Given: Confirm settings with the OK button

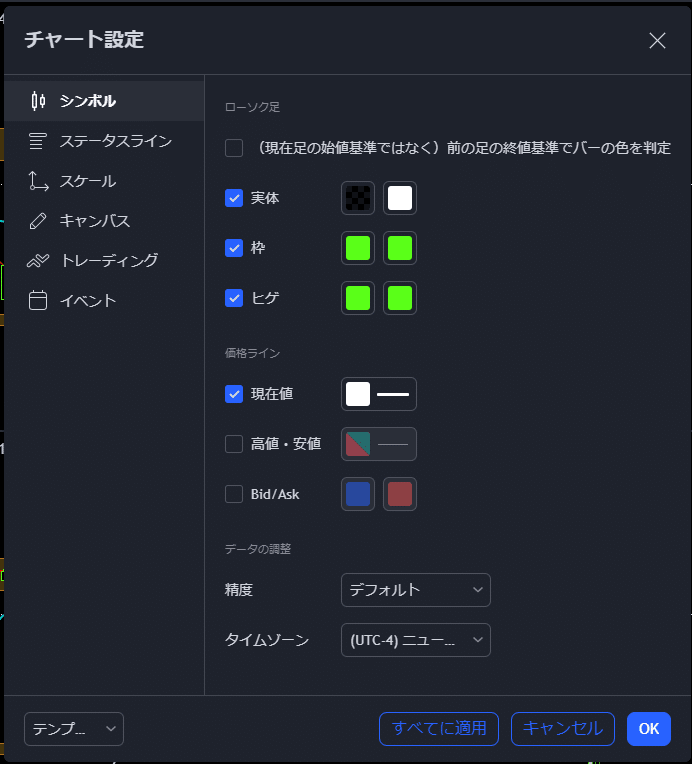Looking at the screenshot, I should (649, 729).
